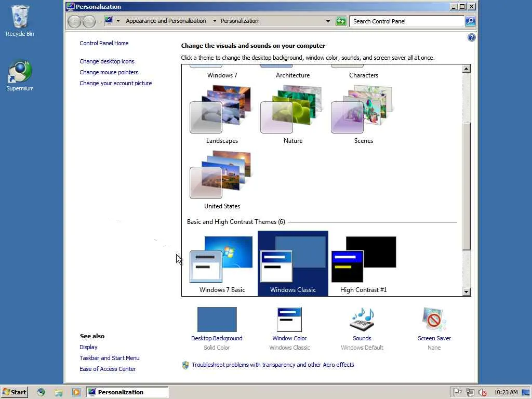Click the Sounds link text

pos(362,338)
